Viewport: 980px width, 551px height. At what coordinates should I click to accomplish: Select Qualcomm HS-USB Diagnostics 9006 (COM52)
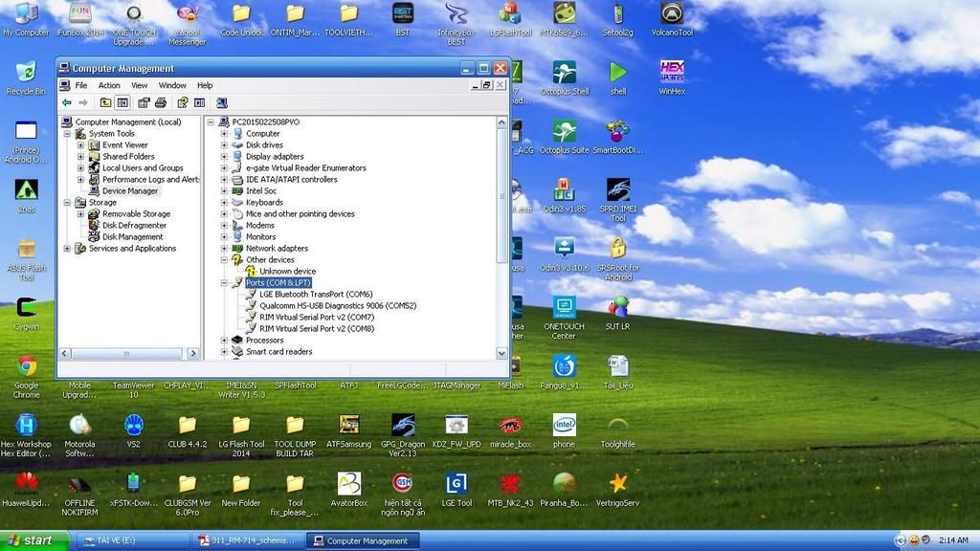click(338, 305)
